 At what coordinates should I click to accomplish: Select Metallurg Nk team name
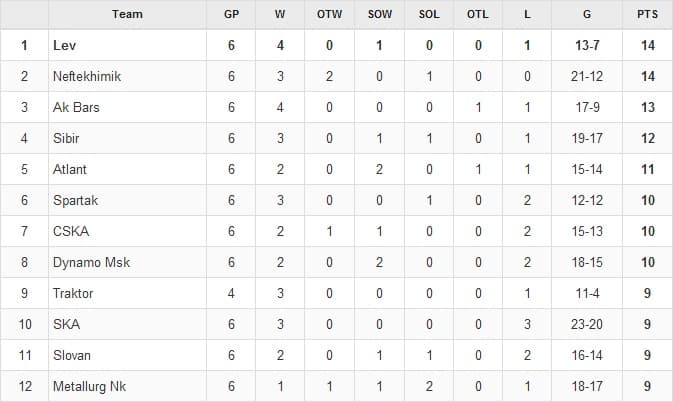tap(90, 386)
